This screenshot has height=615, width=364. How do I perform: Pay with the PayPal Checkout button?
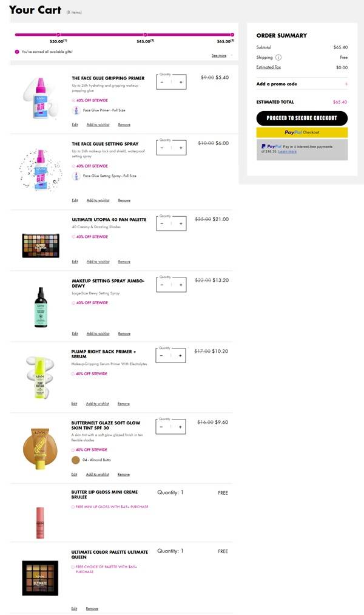[x=302, y=132]
